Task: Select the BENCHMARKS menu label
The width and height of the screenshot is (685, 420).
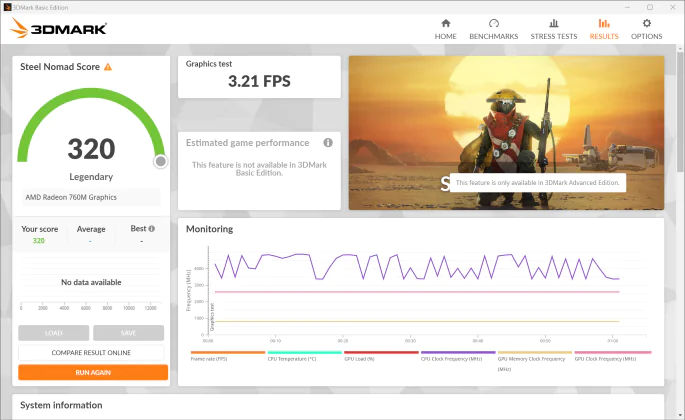Action: [x=494, y=36]
